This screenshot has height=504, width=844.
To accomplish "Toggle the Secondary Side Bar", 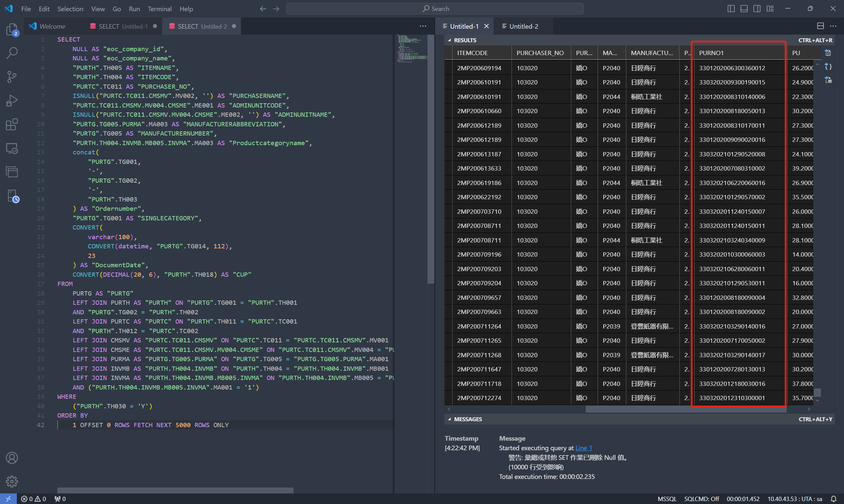I will click(757, 9).
